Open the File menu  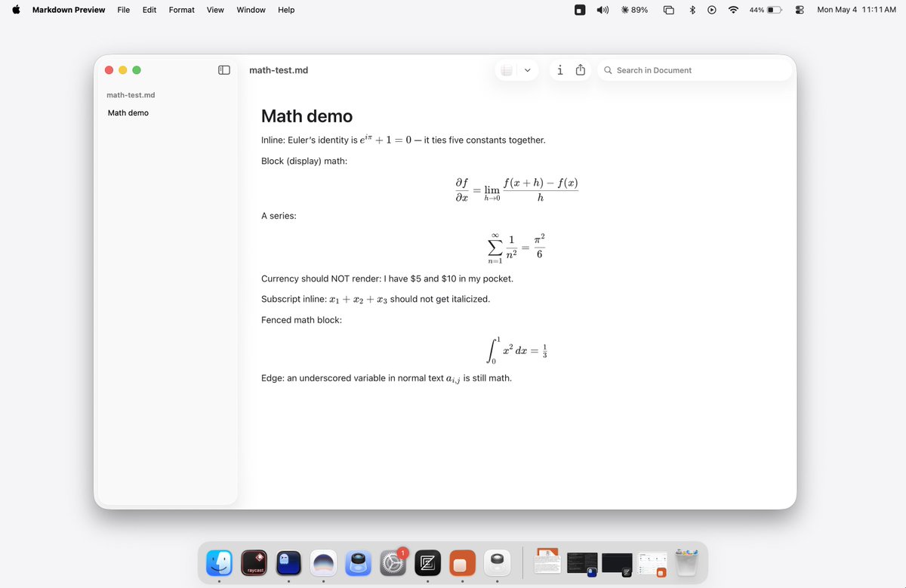click(x=124, y=10)
